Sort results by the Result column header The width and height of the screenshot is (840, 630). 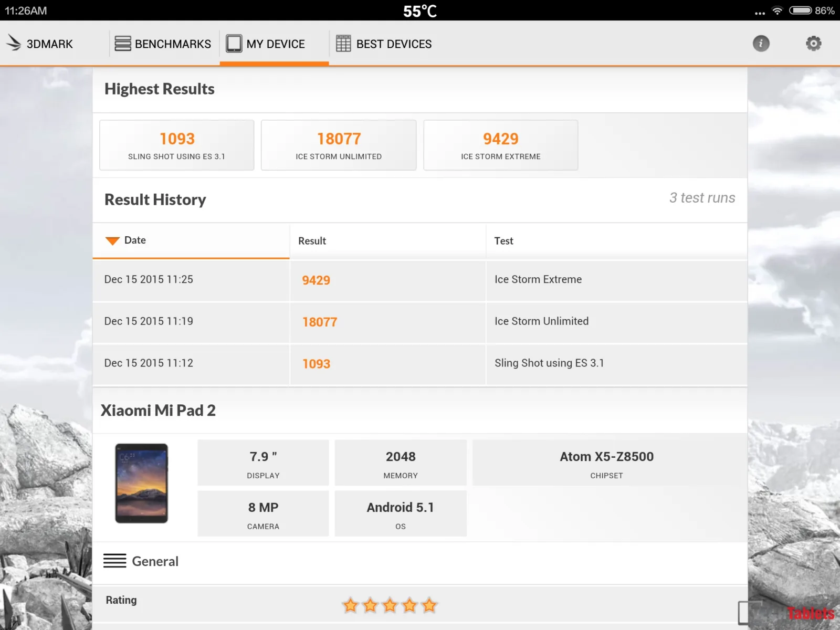pyautogui.click(x=388, y=241)
